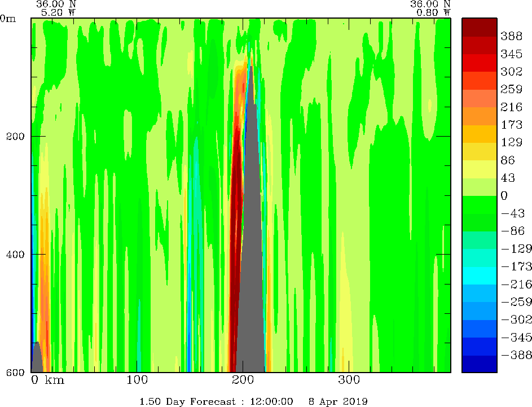The image size is (532, 407).
Task: Click the small gray bathymetry at plot's left
Action: (x=37, y=359)
